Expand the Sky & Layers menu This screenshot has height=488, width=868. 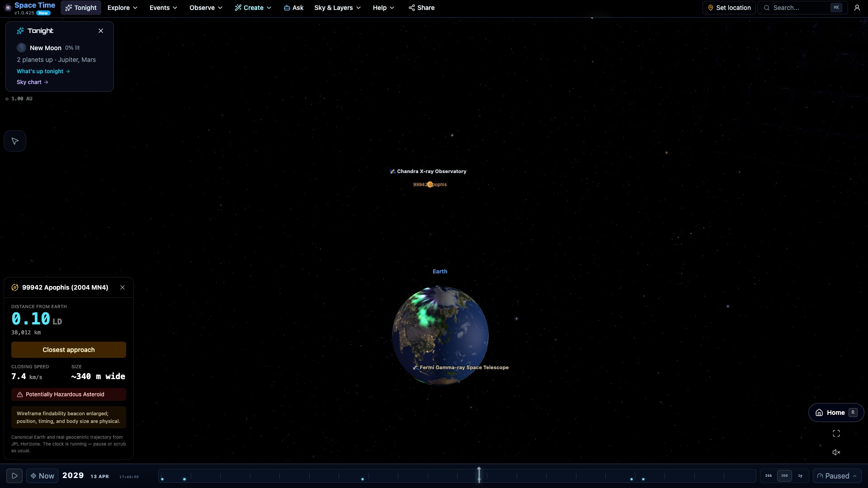[x=338, y=8]
